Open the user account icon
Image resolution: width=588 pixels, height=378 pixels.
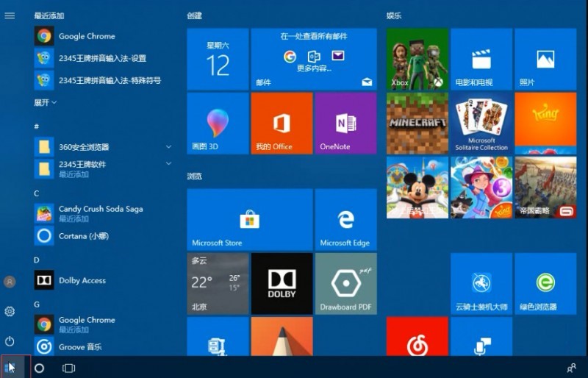coord(10,281)
